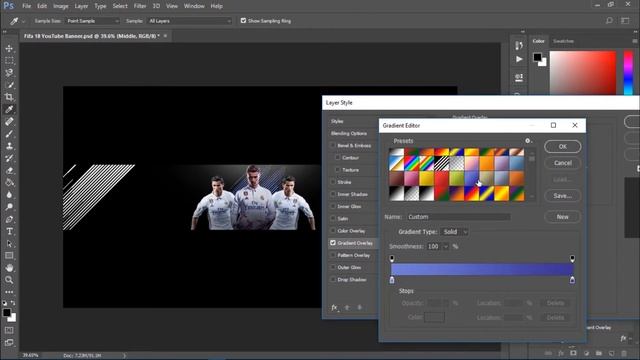The width and height of the screenshot is (640, 360).
Task: Enable Bevel & Emboss effect
Action: coord(333,145)
